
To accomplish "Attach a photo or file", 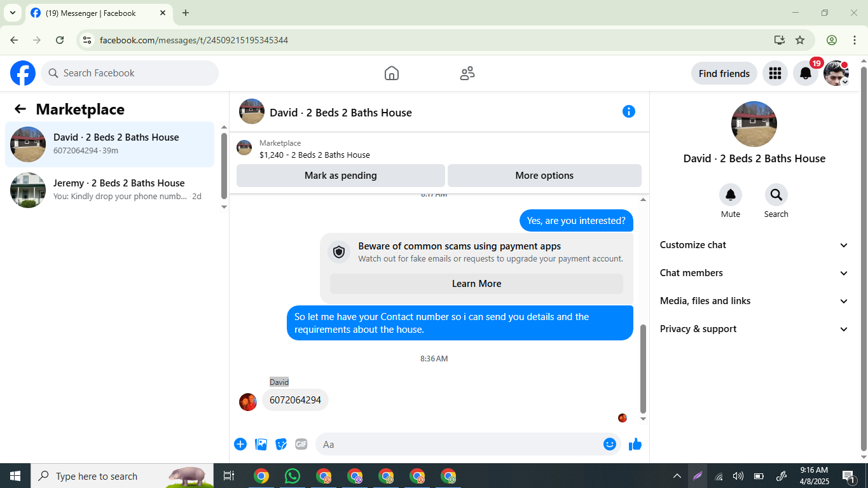I will [261, 444].
